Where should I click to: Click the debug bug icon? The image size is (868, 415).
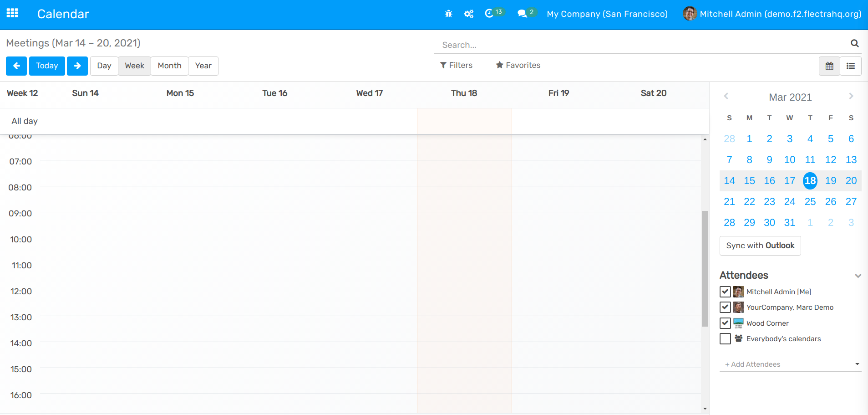tap(448, 14)
